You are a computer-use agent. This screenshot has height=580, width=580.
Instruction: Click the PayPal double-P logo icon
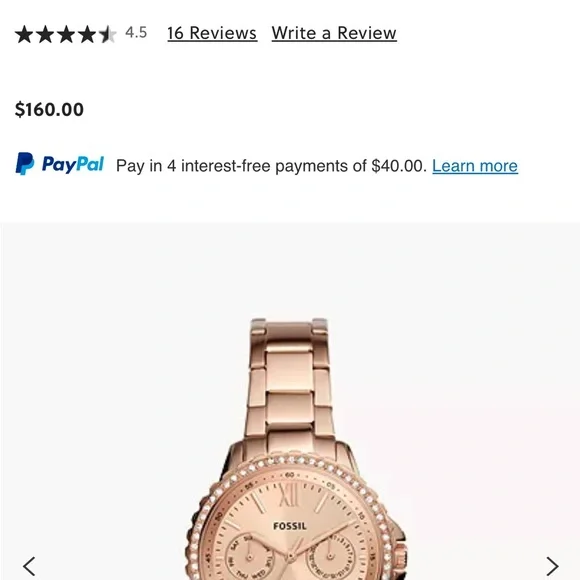(25, 163)
